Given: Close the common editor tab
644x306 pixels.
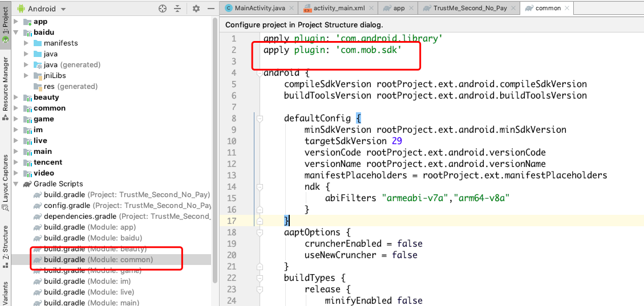Looking at the screenshot, I should [x=567, y=8].
